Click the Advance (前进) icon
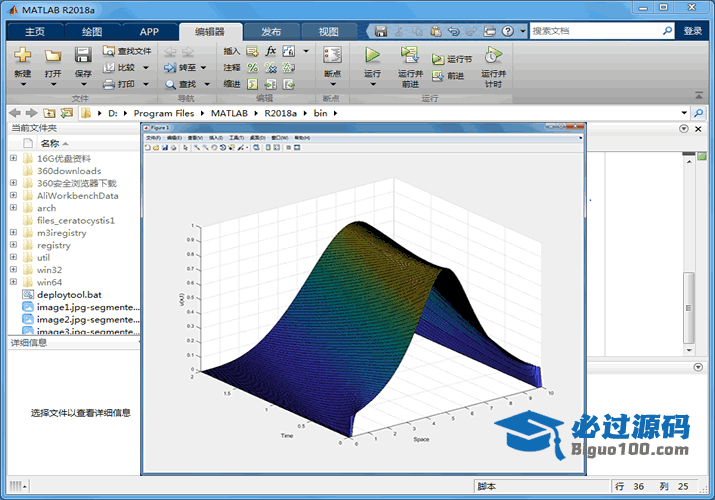Screen dimensions: 715x500 click(438, 76)
